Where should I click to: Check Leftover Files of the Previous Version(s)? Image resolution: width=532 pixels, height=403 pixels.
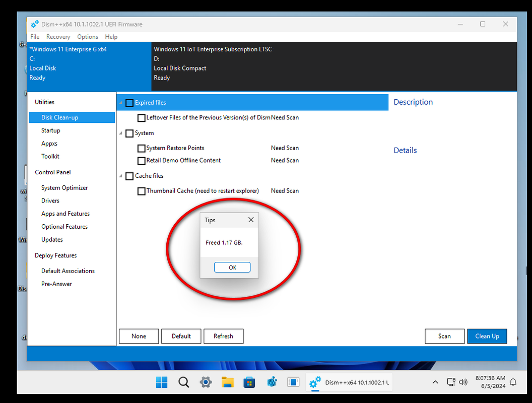(x=141, y=118)
